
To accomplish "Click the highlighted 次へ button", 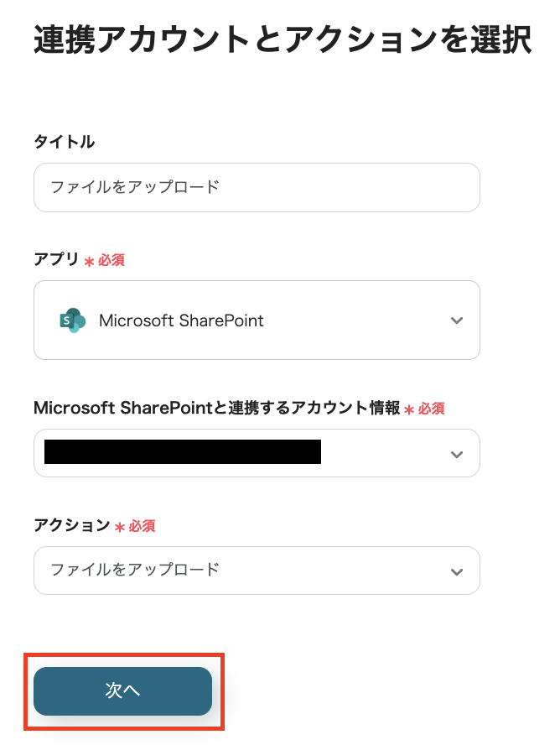I will pos(122,691).
